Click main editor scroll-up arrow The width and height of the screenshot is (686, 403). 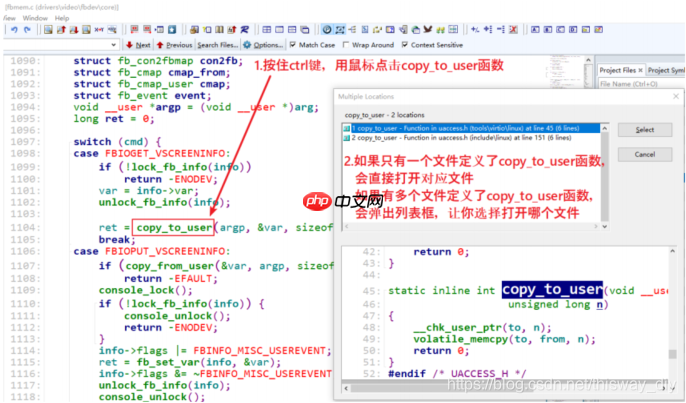588,60
